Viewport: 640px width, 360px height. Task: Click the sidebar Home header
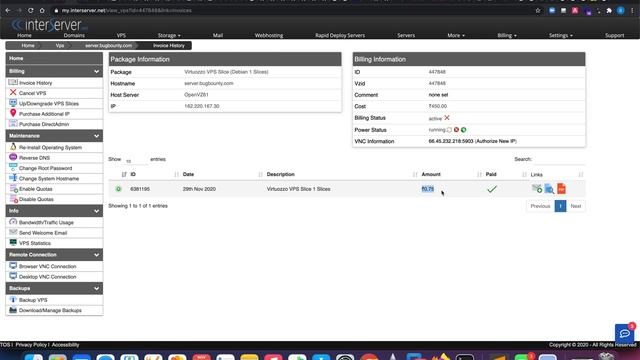coord(54,58)
